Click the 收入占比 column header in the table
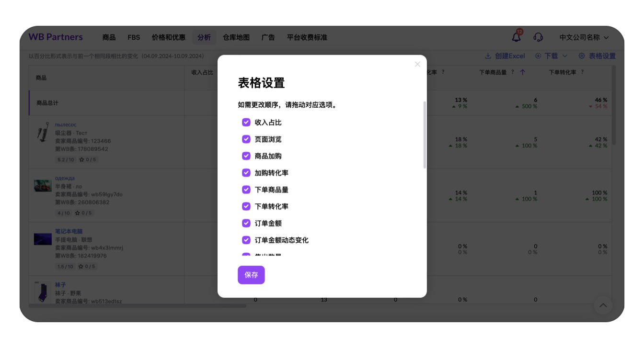The image size is (644, 348). [202, 72]
